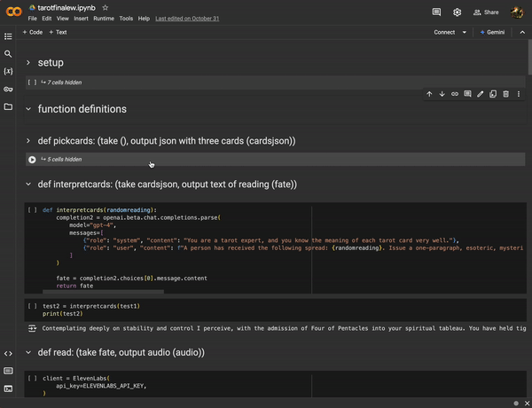Open the Runtime menu
532x408 pixels.
[104, 19]
